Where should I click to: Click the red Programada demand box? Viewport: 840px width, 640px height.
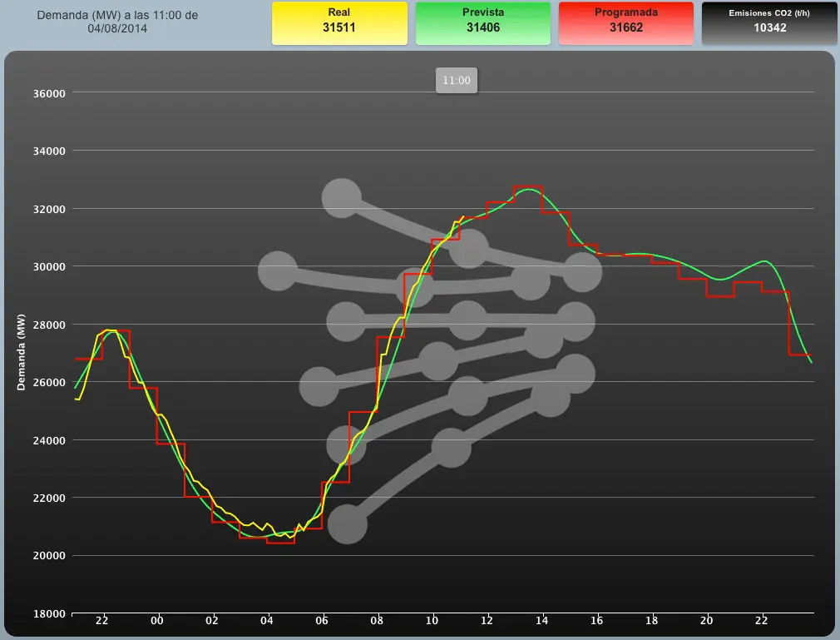[x=625, y=23]
